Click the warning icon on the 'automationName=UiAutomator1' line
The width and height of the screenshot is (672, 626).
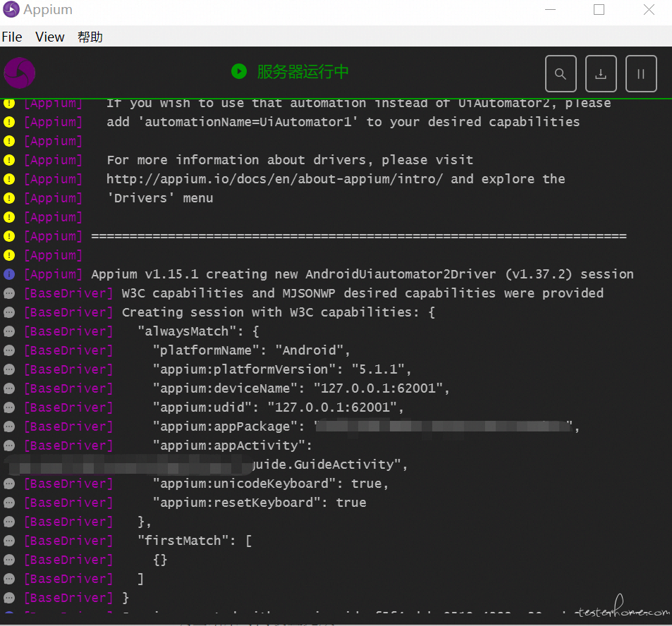pos(9,122)
